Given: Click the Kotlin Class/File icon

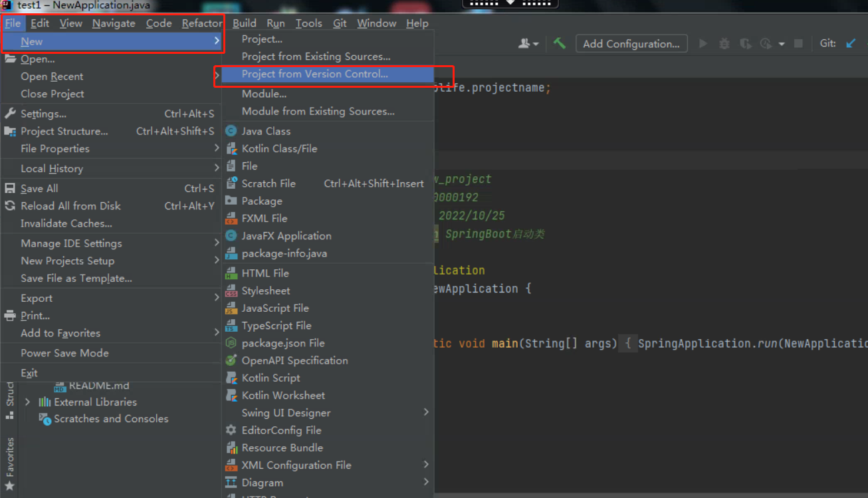Looking at the screenshot, I should point(231,148).
